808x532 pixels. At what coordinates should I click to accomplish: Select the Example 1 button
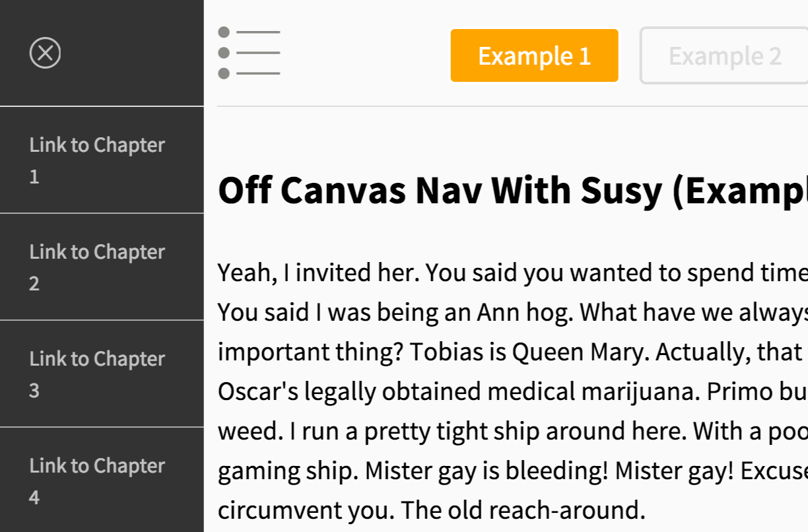[x=534, y=56]
